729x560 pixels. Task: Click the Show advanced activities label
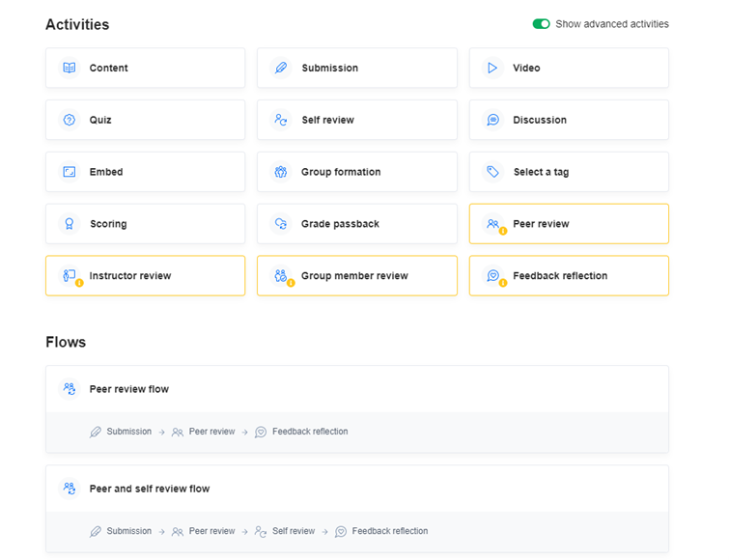coord(612,24)
